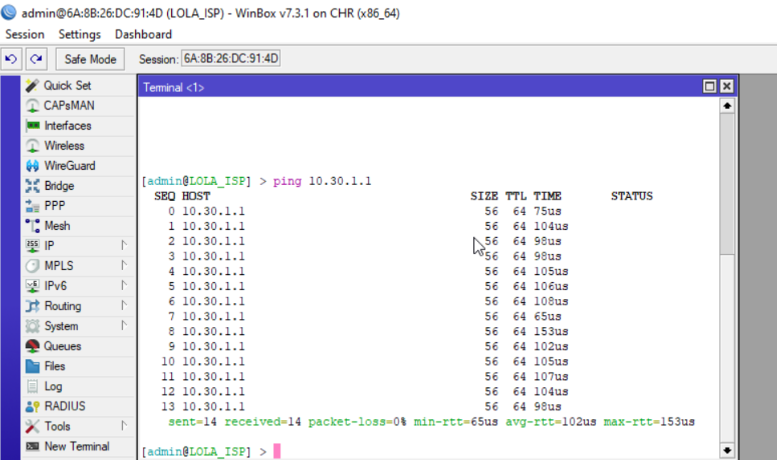The width and height of the screenshot is (777, 460).
Task: Open the Log viewer
Action: tap(53, 386)
